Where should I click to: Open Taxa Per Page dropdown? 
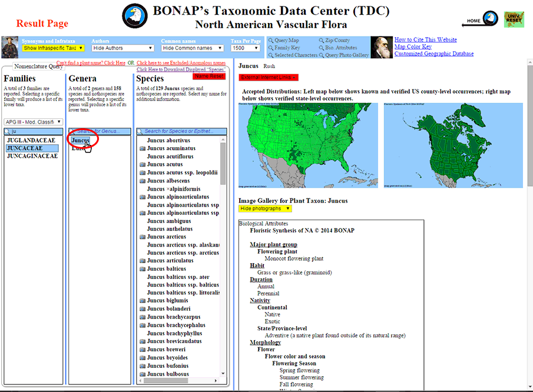point(246,48)
